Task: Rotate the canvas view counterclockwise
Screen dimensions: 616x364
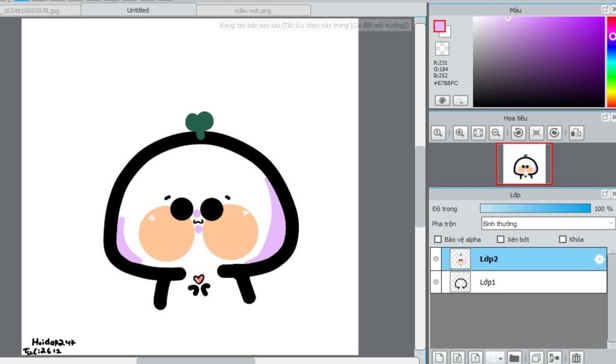Action: pos(518,133)
